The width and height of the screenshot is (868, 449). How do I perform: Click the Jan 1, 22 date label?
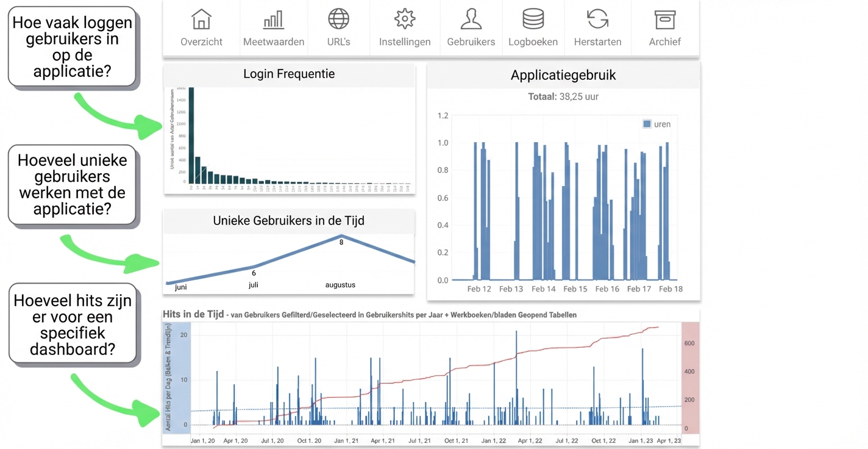tap(494, 440)
